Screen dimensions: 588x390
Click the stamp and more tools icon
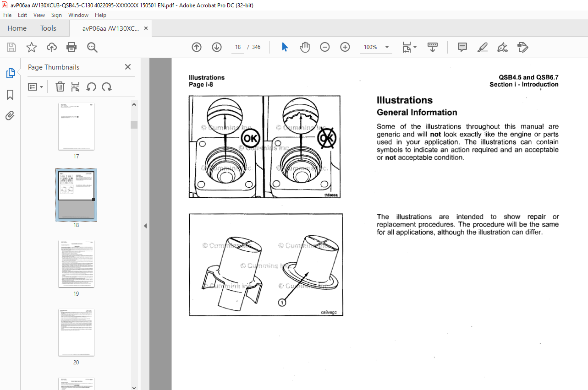[522, 47]
